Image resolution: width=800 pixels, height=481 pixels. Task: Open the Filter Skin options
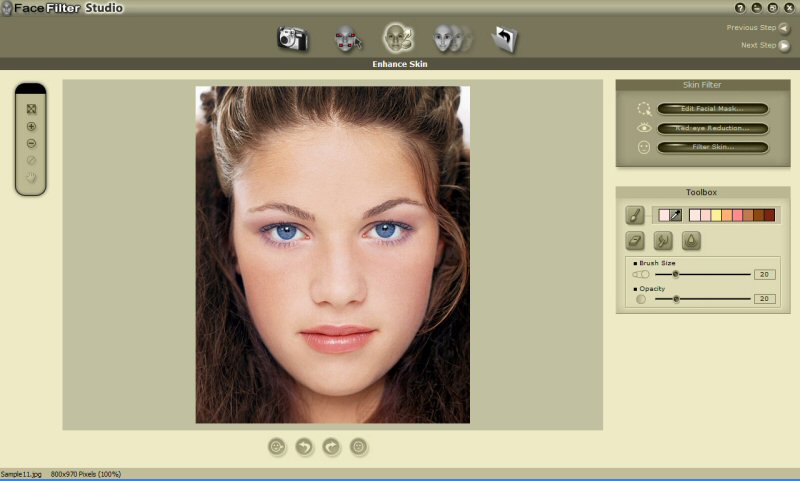coord(712,147)
